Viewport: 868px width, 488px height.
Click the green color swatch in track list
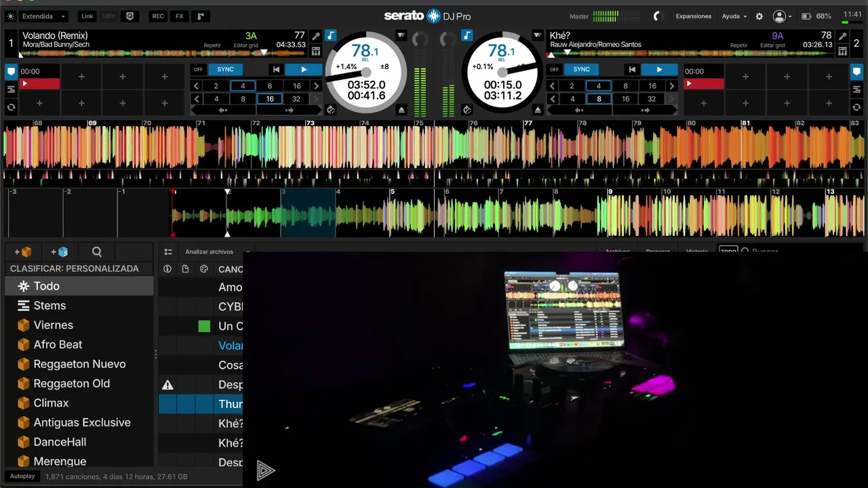(204, 326)
